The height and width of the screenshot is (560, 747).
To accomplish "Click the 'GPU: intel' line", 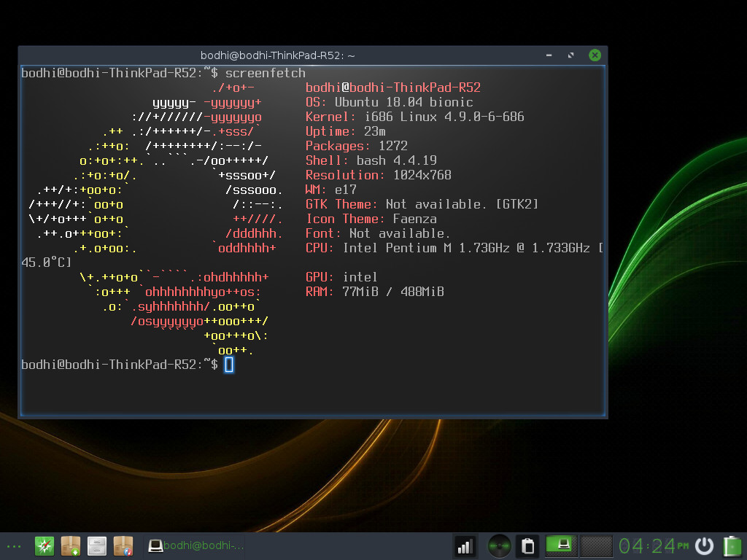I will tap(341, 277).
